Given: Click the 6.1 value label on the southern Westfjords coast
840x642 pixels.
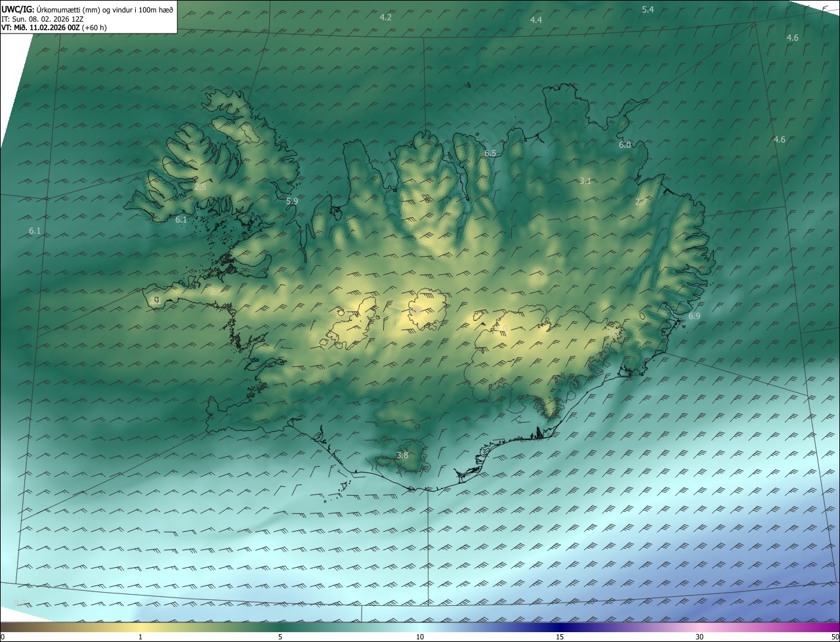Looking at the screenshot, I should pos(181,220).
